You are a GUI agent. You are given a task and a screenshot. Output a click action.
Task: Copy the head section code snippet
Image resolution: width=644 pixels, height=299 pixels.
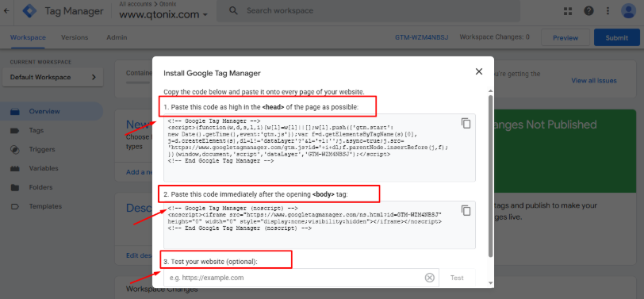[466, 123]
